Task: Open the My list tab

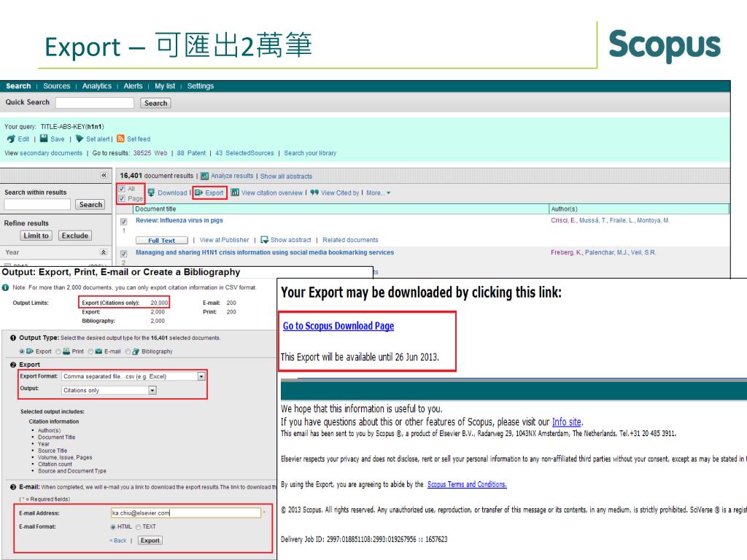Action: point(165,86)
